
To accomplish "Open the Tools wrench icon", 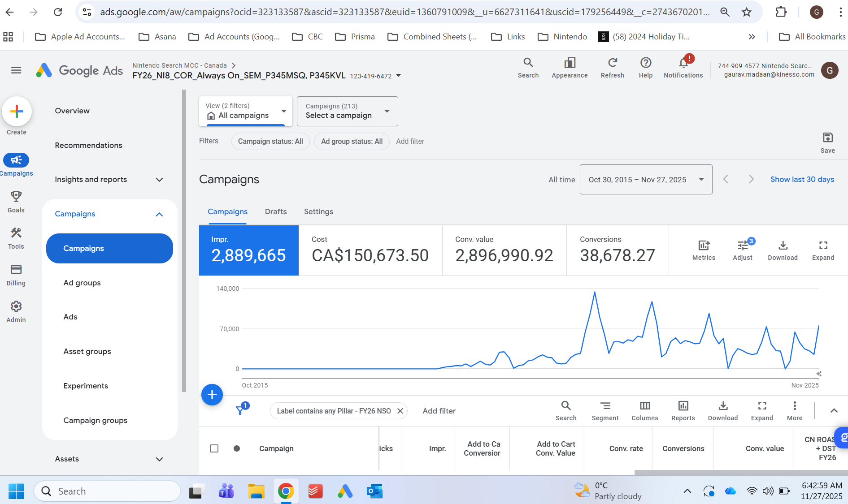I will click(x=16, y=238).
